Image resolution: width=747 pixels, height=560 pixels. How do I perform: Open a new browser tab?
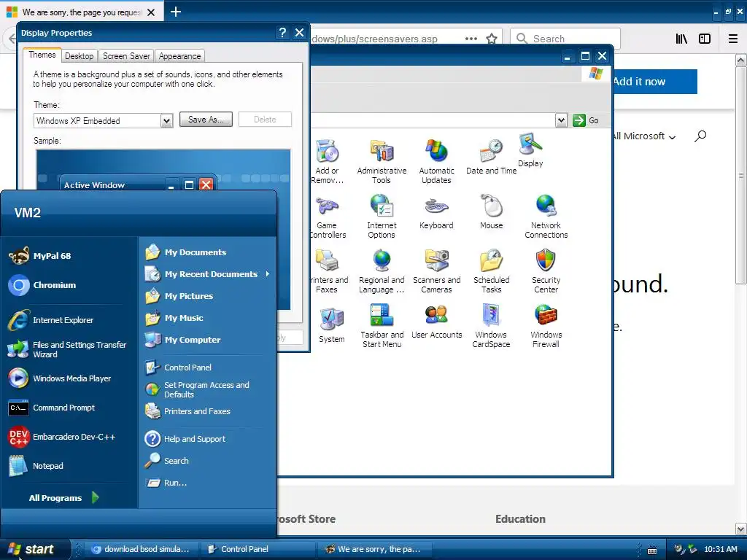click(x=175, y=12)
